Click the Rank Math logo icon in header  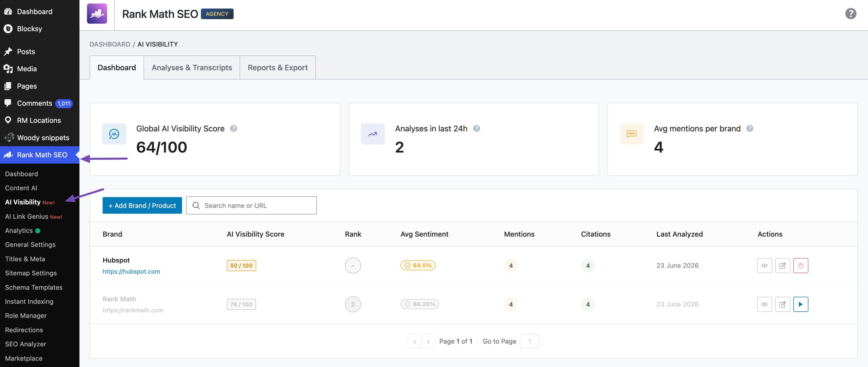tap(97, 14)
